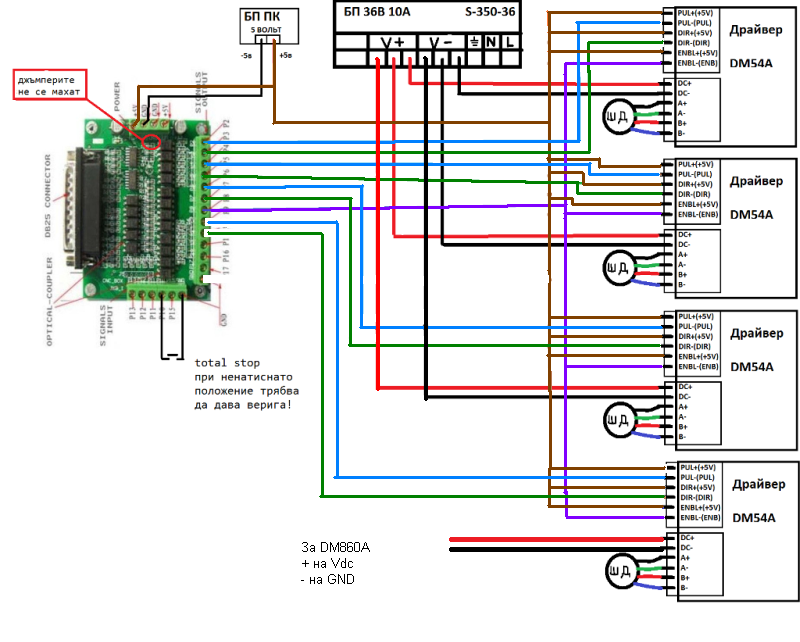Click the total stop switch symbol

pyautogui.click(x=172, y=356)
